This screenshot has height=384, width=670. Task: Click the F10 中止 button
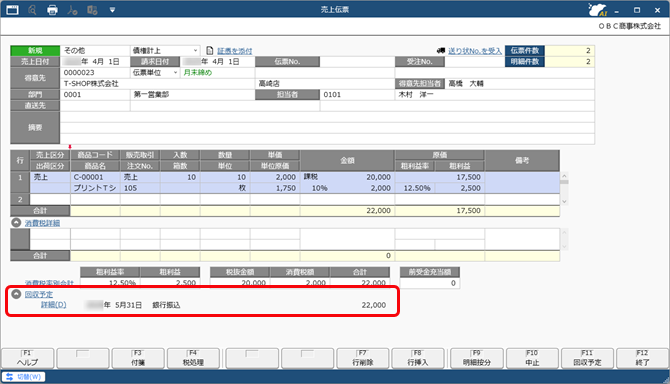pyautogui.click(x=532, y=358)
